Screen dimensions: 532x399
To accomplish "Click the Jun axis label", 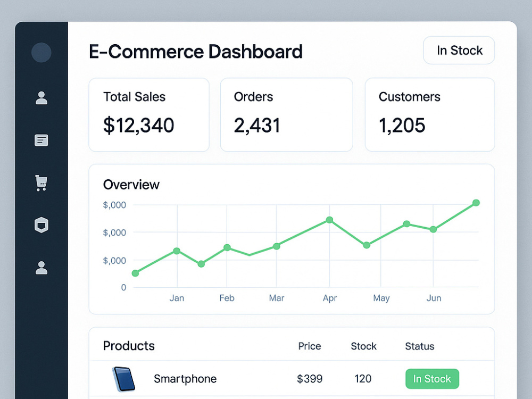I will 434,298.
